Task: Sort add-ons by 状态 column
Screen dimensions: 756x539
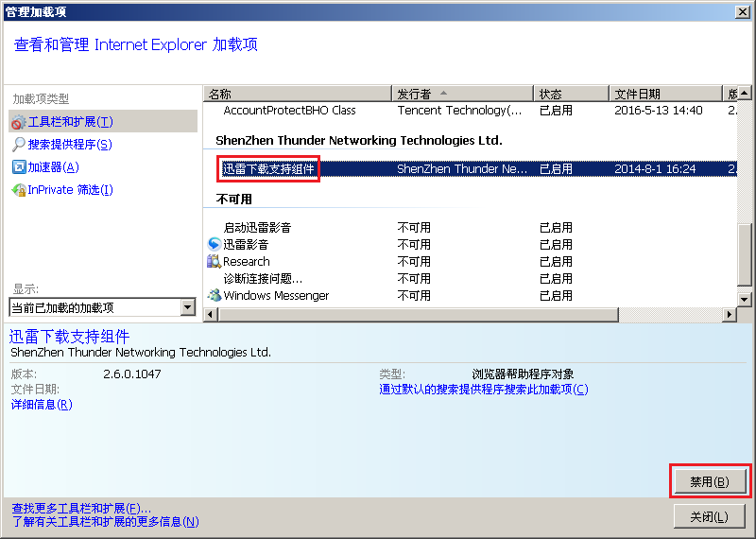Action: coord(571,94)
